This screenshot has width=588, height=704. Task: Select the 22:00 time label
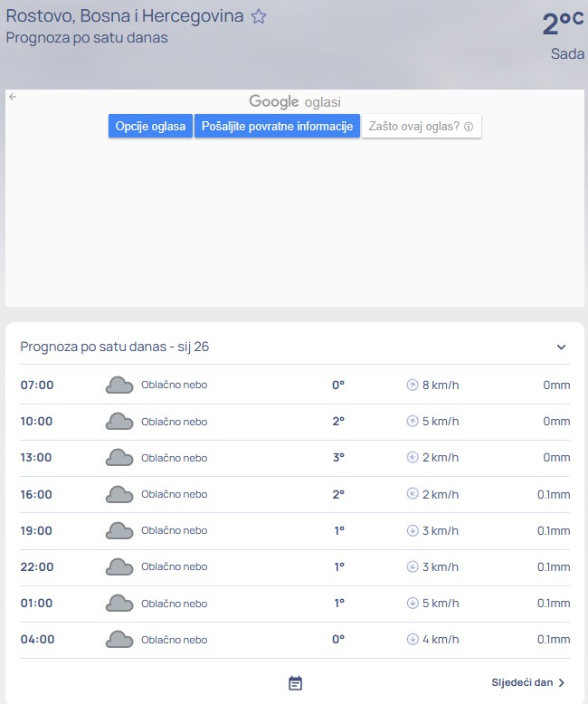point(37,566)
